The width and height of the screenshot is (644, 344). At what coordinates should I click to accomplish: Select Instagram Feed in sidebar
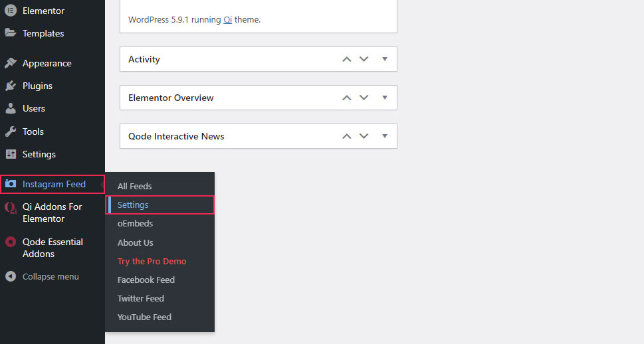point(52,184)
